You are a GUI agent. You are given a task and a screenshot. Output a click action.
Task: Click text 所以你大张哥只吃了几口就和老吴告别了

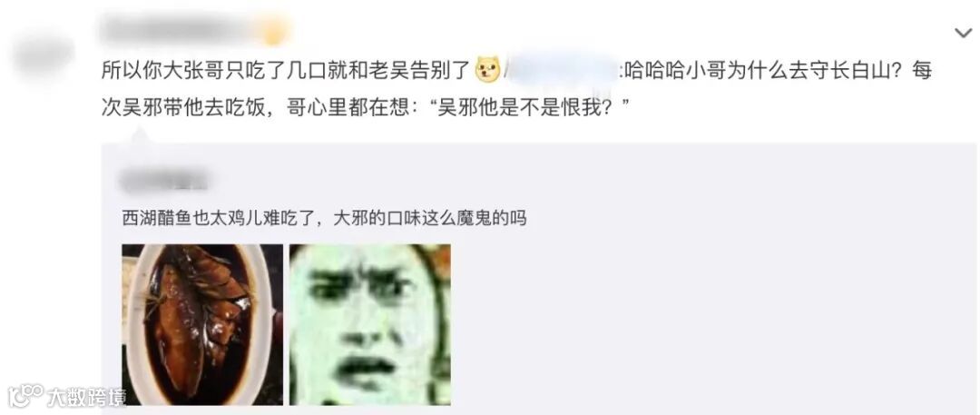click(286, 70)
